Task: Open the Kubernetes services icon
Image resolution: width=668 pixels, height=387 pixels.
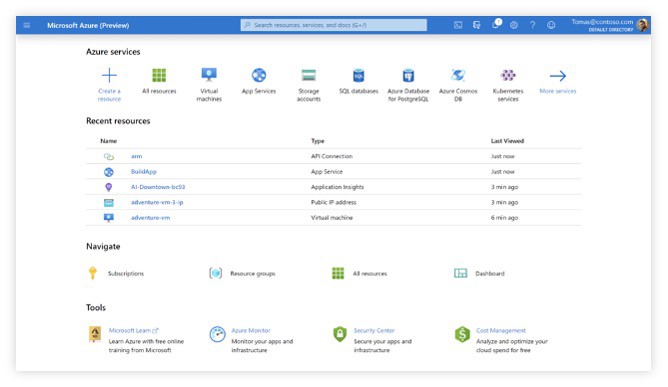Action: (508, 75)
